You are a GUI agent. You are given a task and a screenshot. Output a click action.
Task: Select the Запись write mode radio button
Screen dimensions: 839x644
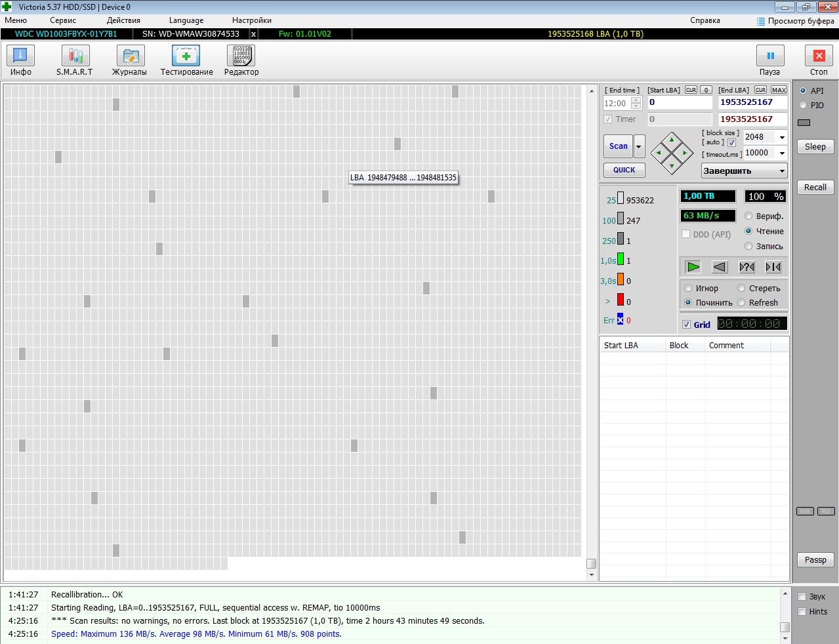[748, 246]
